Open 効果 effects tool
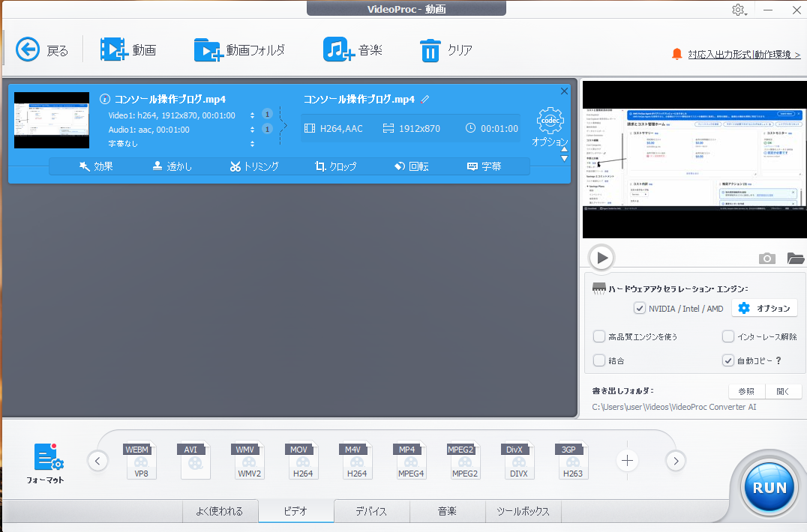This screenshot has width=807, height=532. pyautogui.click(x=96, y=166)
